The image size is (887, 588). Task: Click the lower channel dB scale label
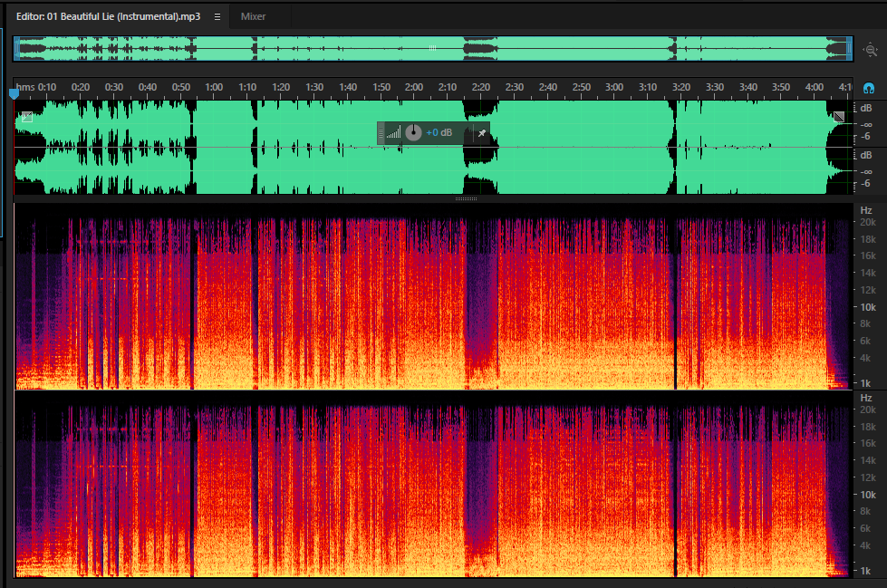pos(866,155)
